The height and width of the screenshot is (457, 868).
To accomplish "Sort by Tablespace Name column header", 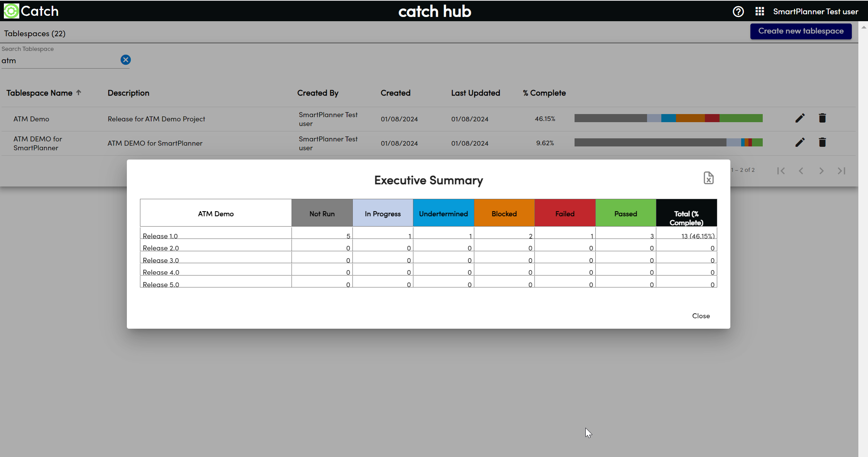I will (x=39, y=93).
